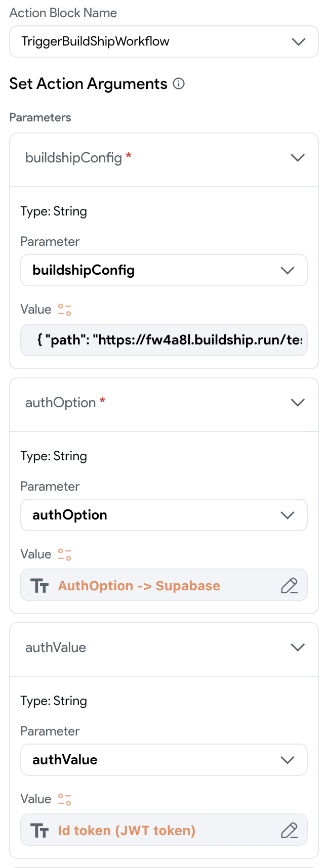The width and height of the screenshot is (328, 868).
Task: Click the buildshipConfig section header label
Action: [74, 158]
